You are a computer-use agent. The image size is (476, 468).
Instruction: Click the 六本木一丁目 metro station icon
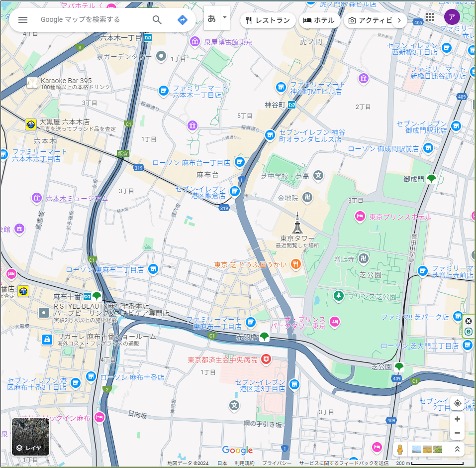click(148, 38)
